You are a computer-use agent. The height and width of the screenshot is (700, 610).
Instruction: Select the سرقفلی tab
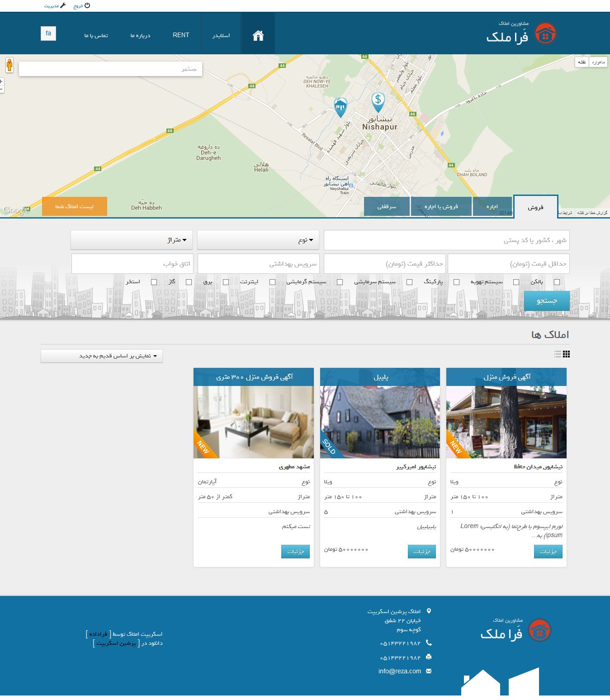tap(387, 206)
